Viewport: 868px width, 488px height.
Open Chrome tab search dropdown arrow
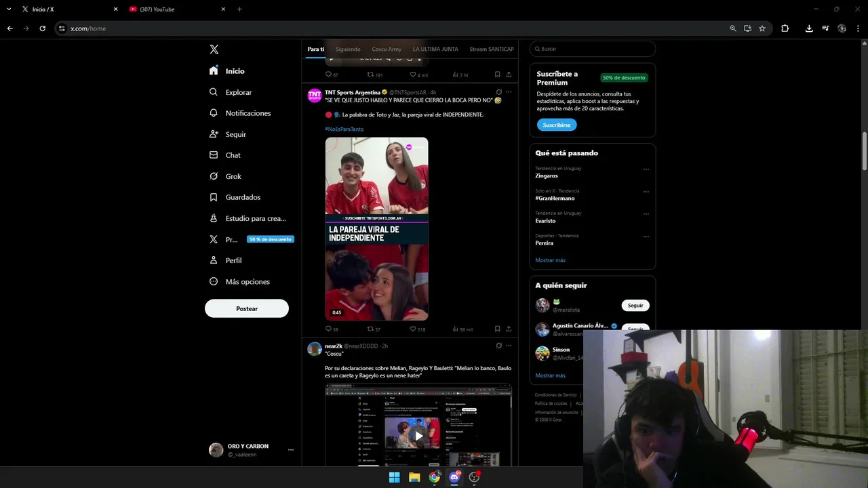coord(9,9)
